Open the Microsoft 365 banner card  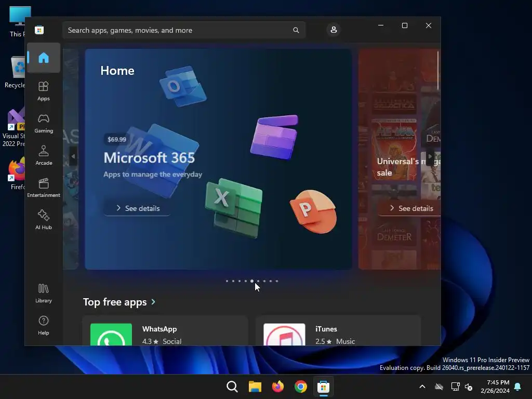click(218, 159)
